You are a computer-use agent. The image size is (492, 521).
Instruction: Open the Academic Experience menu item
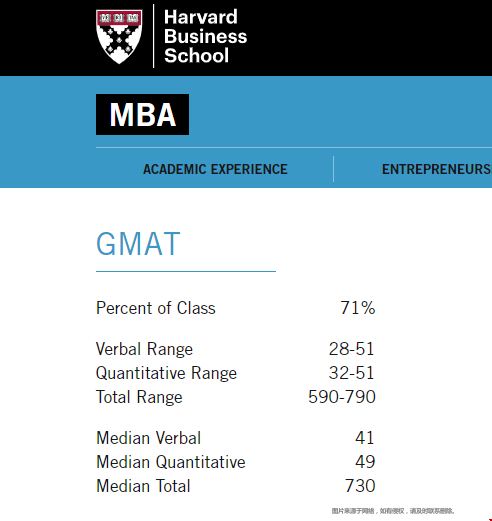[x=215, y=169]
